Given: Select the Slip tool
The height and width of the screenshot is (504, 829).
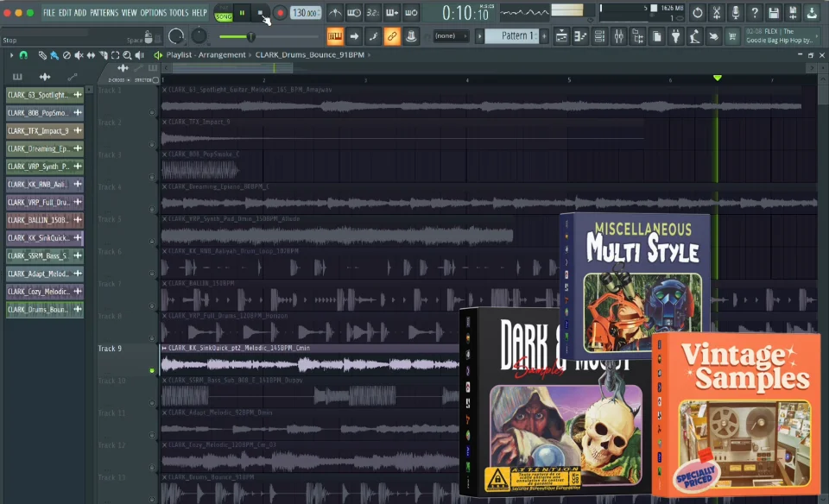Looking at the screenshot, I should 91,55.
